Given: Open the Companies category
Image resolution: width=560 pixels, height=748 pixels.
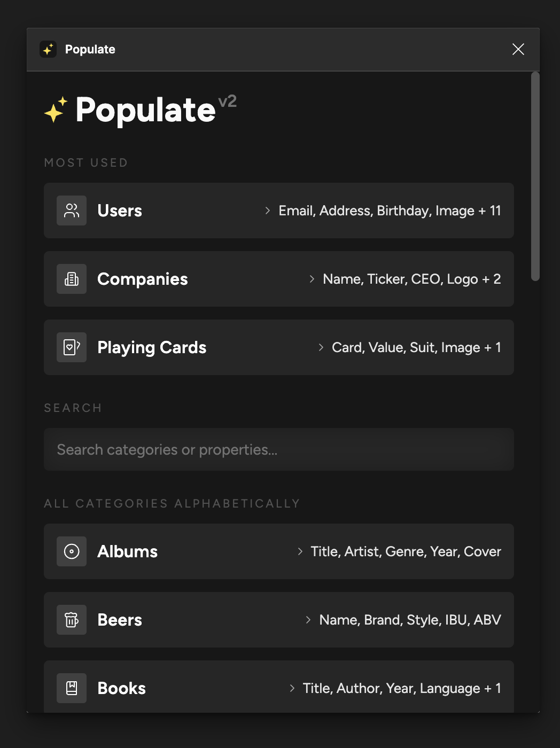Looking at the screenshot, I should [279, 279].
